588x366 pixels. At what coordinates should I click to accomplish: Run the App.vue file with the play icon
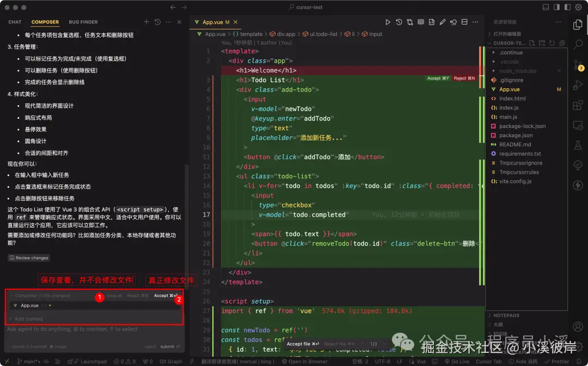388,22
